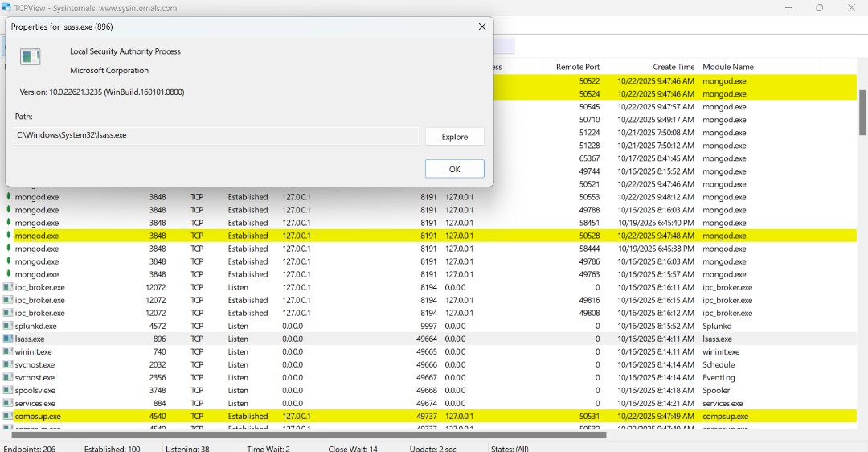
Task: Sort by Remote Port column header
Action: click(577, 67)
